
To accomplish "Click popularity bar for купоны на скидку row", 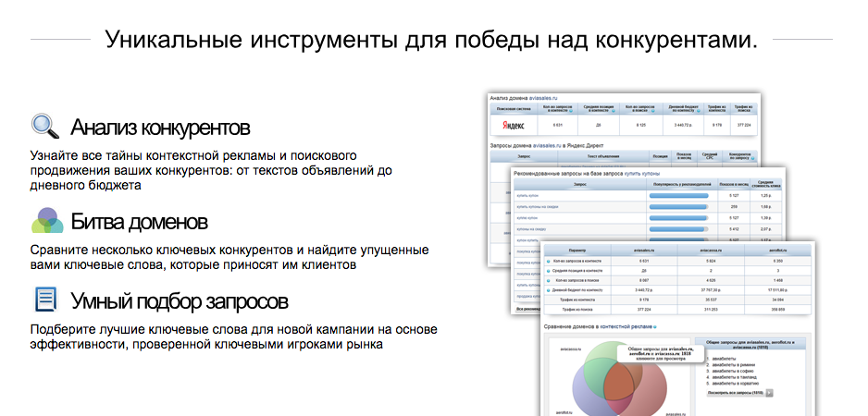I will click(678, 229).
